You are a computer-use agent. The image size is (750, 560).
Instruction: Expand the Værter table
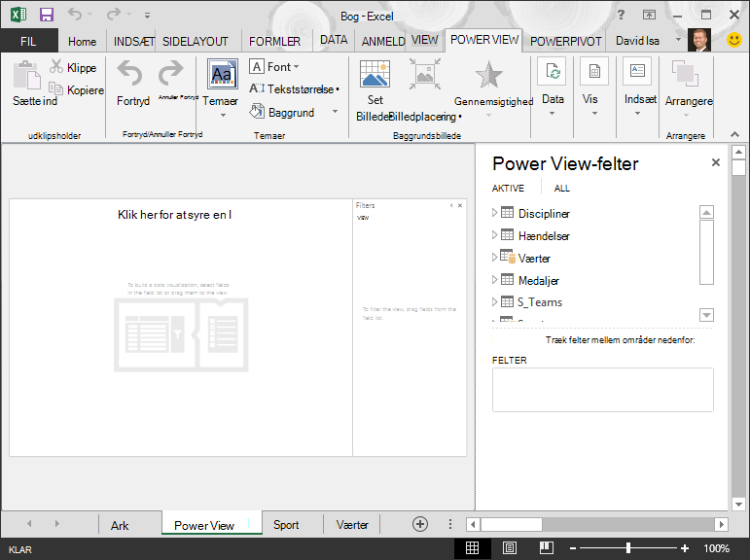click(x=494, y=257)
